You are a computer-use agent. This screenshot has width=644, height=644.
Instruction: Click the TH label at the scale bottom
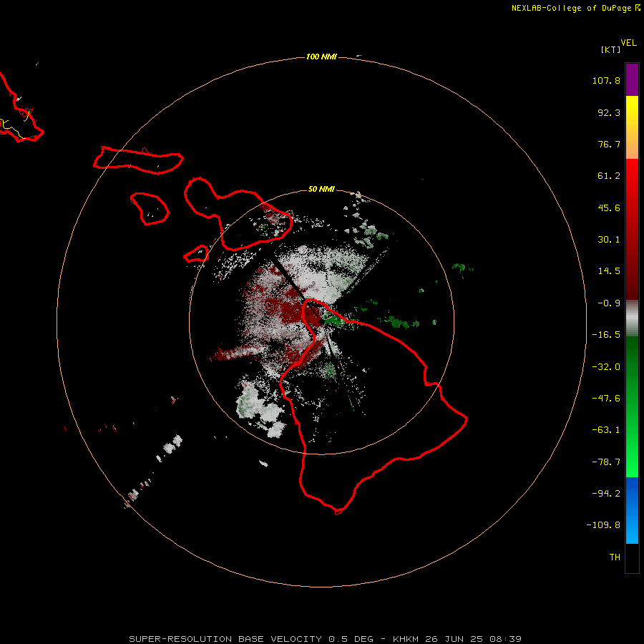tap(615, 557)
